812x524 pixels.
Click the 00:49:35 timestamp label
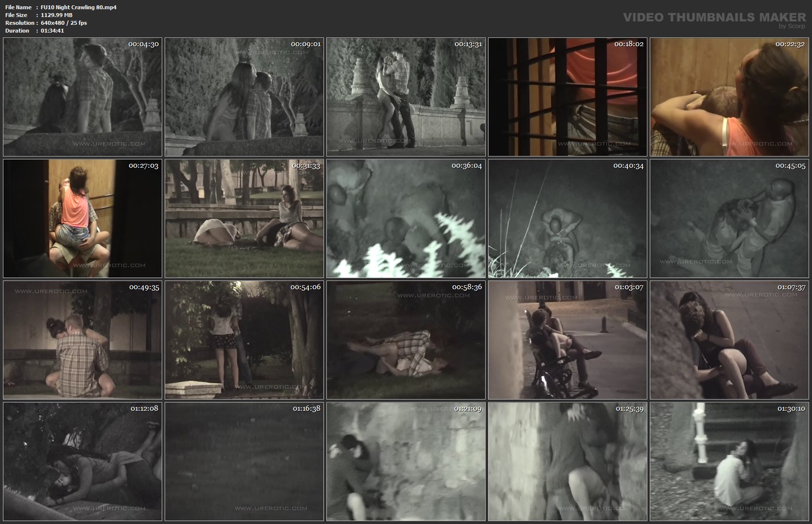tap(144, 287)
